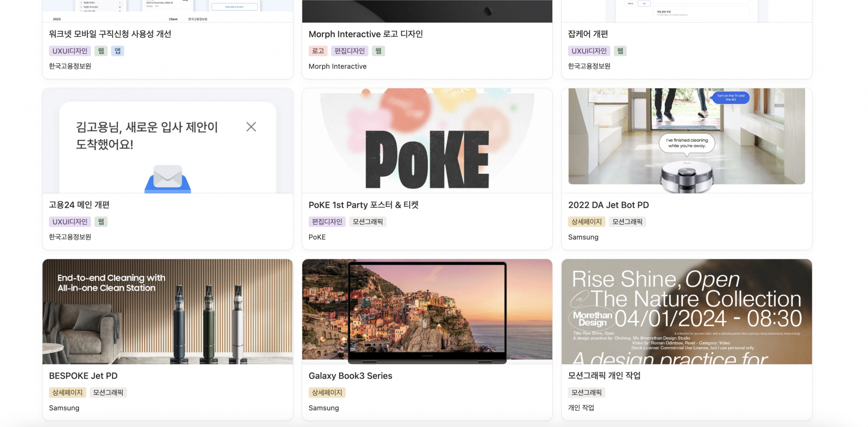Viewport: 868px width, 427px height.
Task: Open the Galaxy Book3 laptop thumbnail
Action: (427, 312)
